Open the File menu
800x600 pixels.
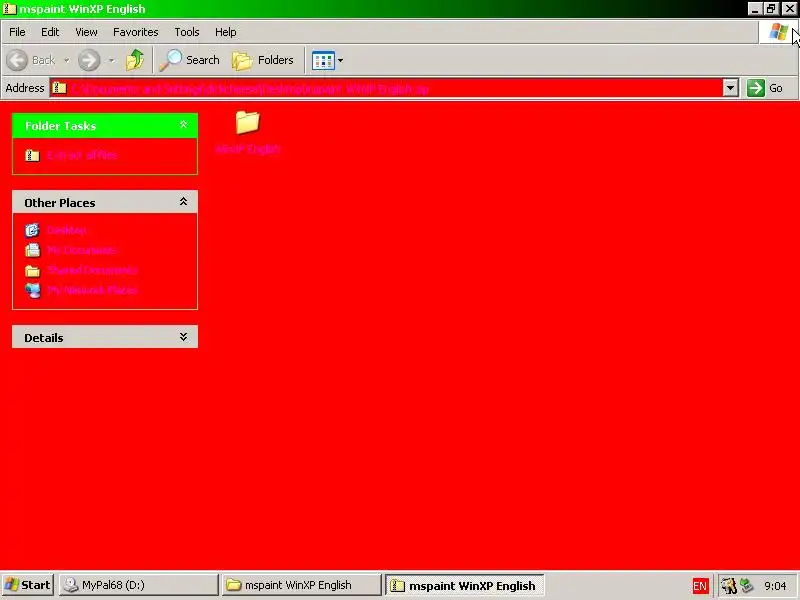pyautogui.click(x=17, y=32)
